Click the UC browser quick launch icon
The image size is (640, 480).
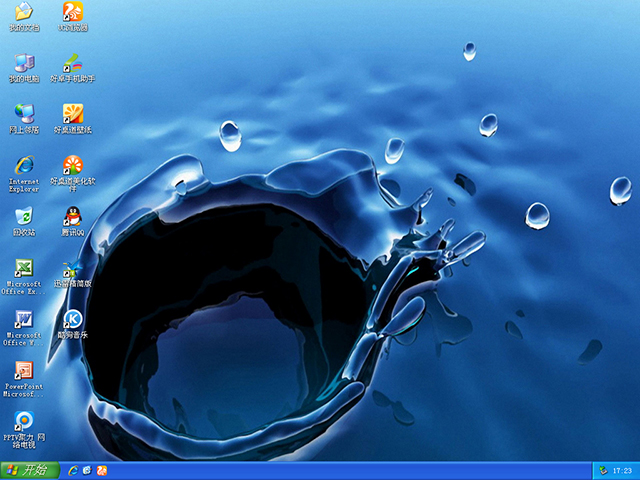point(101,470)
